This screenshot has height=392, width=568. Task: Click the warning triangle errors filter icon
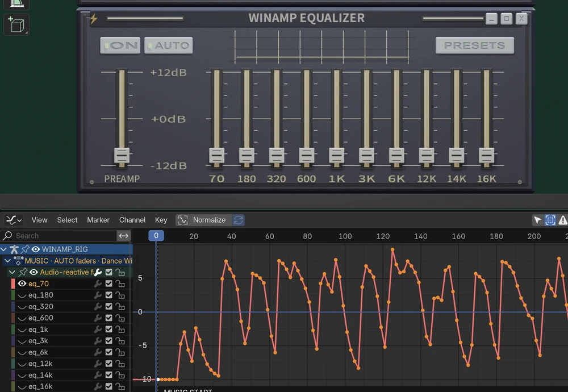point(563,220)
